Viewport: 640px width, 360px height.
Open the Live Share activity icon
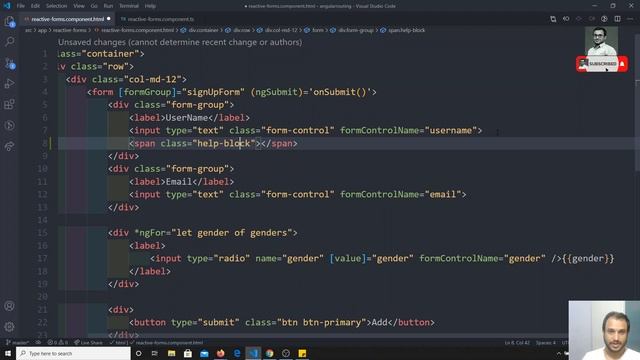pos(9,146)
